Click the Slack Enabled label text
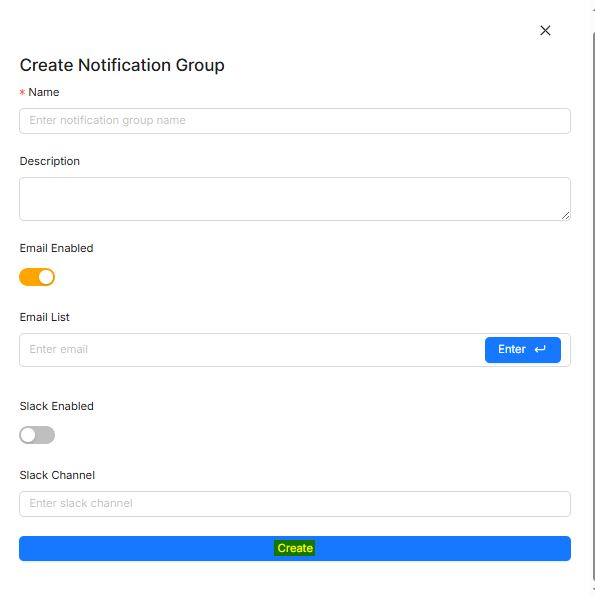The image size is (595, 597). [x=56, y=406]
